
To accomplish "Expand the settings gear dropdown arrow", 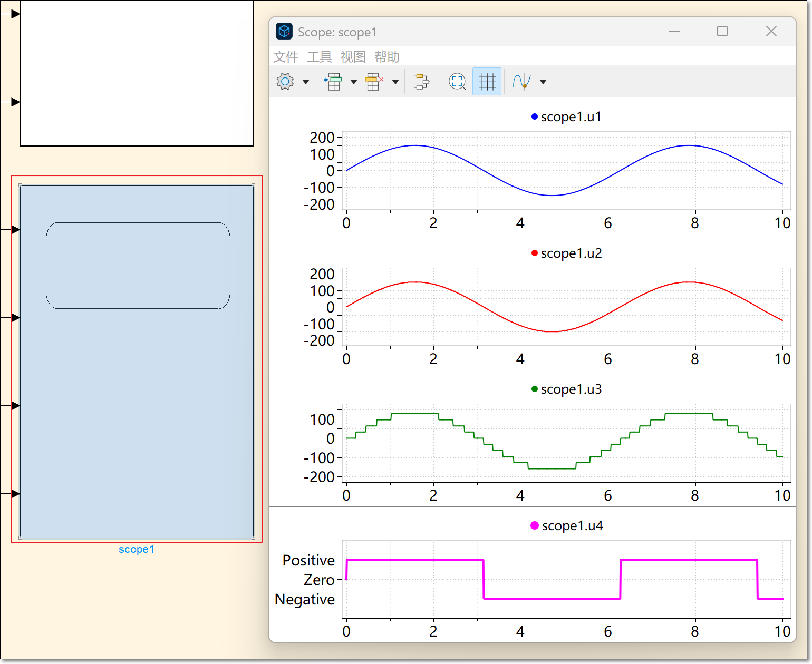I will 306,82.
